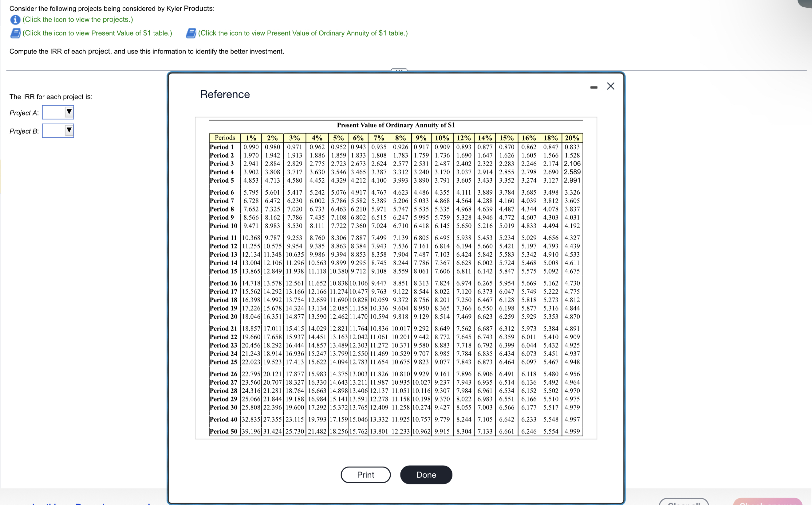The image size is (812, 505).
Task: Open the Ordinary Annuity table book icon
Action: (191, 33)
